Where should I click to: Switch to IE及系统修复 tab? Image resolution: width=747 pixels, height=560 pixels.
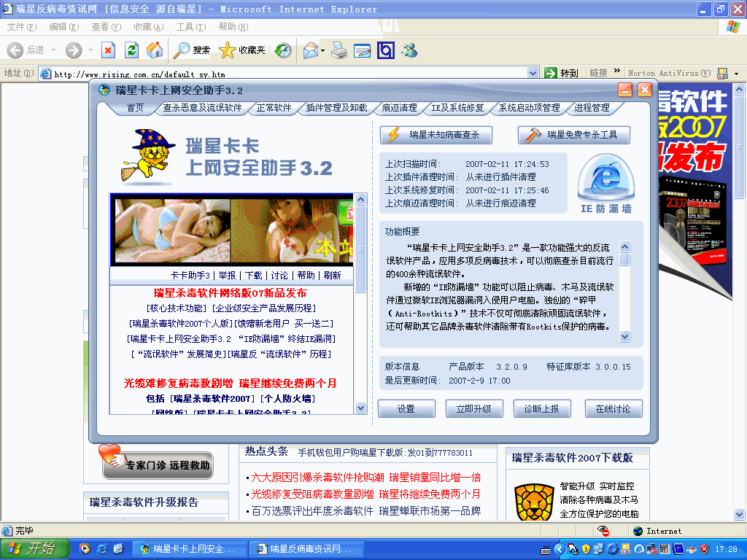coord(457,108)
